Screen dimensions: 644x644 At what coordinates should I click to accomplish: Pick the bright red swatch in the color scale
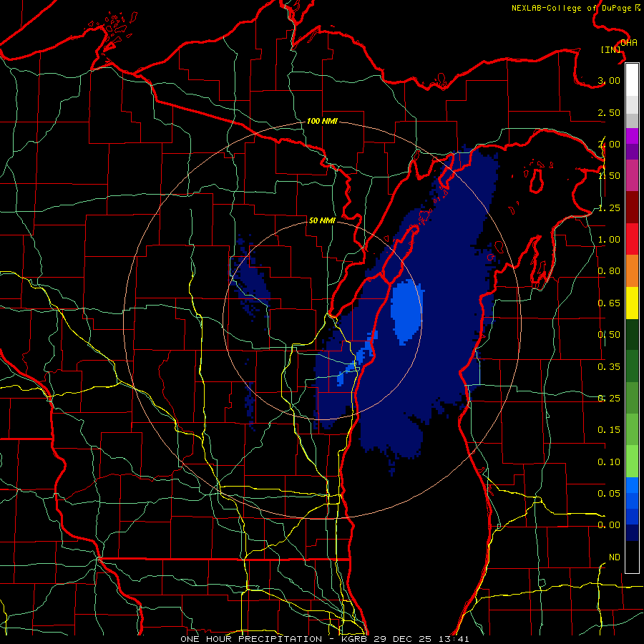(x=632, y=239)
